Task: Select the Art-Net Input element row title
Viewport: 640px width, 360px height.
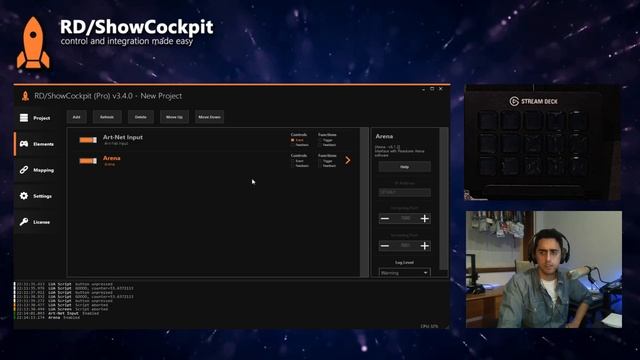Action: click(123, 137)
